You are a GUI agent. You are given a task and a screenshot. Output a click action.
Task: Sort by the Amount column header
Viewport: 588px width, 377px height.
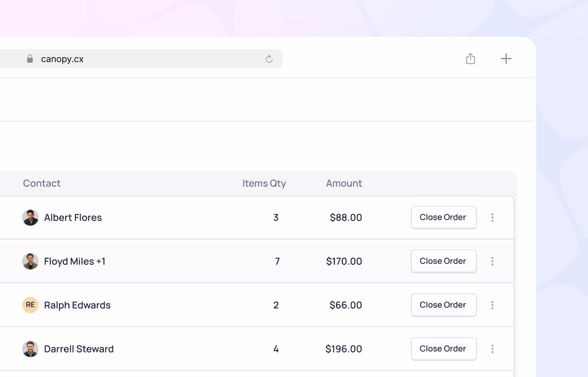[344, 183]
